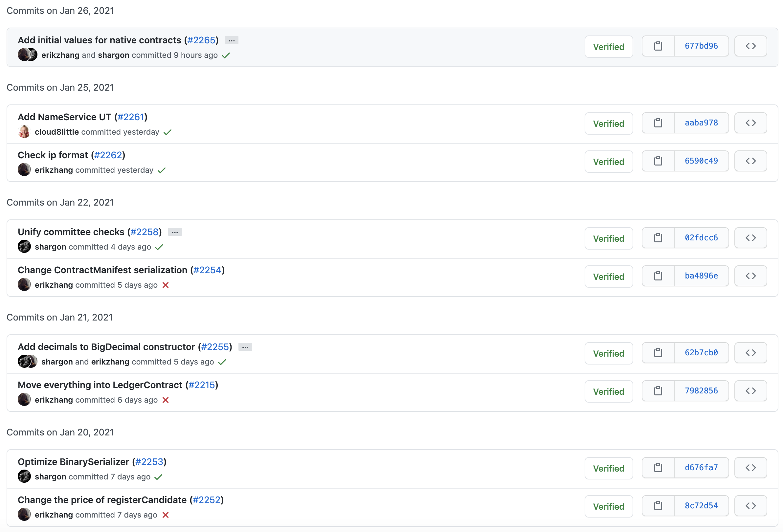Copy full SHA for commit 677bd96
This screenshot has width=783, height=532.
click(658, 46)
